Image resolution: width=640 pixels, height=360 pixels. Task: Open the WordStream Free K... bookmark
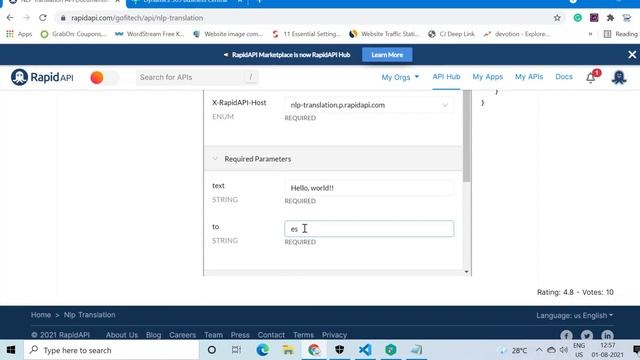(x=149, y=34)
